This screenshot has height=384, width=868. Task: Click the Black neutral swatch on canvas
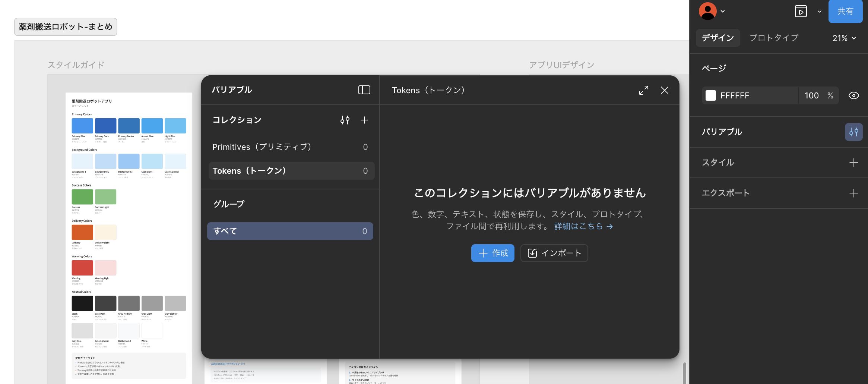point(82,303)
